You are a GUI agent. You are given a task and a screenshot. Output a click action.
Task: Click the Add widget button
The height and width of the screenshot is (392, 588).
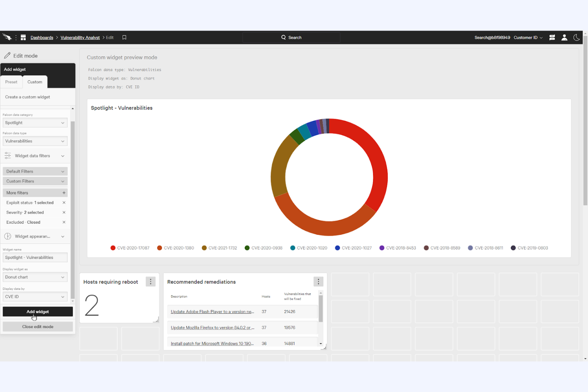(x=37, y=311)
